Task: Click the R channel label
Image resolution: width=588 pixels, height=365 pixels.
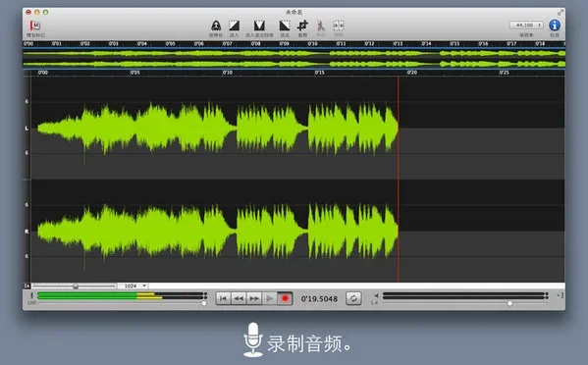Action: point(27,232)
